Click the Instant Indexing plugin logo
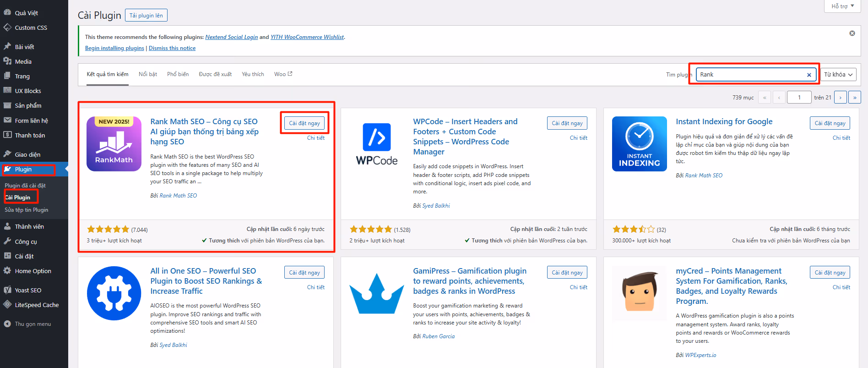Image resolution: width=868 pixels, height=368 pixels. pos(640,144)
